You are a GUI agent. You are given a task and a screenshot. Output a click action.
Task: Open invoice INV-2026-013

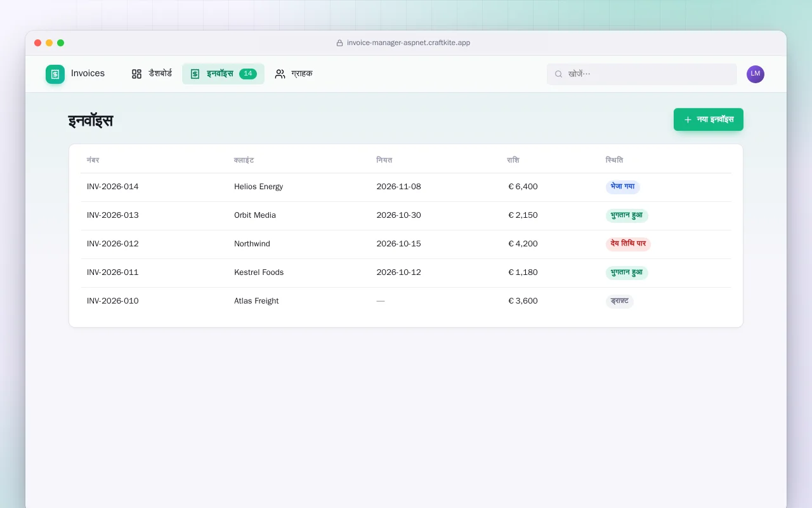click(x=113, y=215)
